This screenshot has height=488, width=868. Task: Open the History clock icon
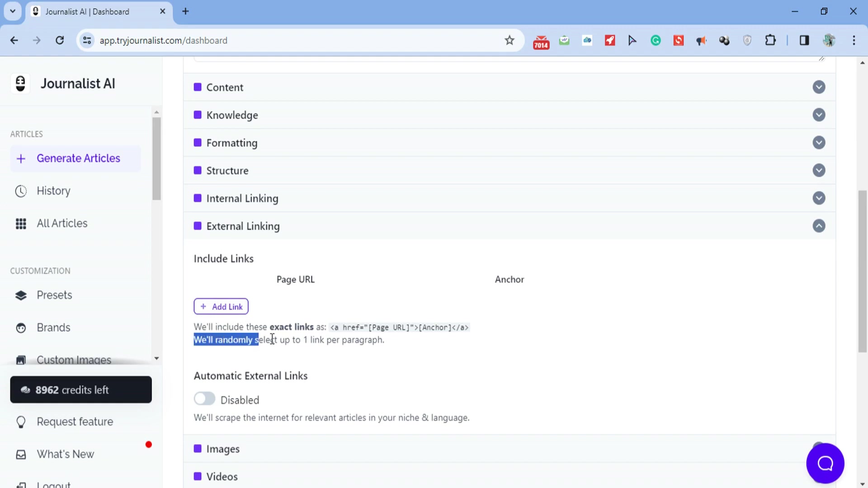tap(21, 191)
